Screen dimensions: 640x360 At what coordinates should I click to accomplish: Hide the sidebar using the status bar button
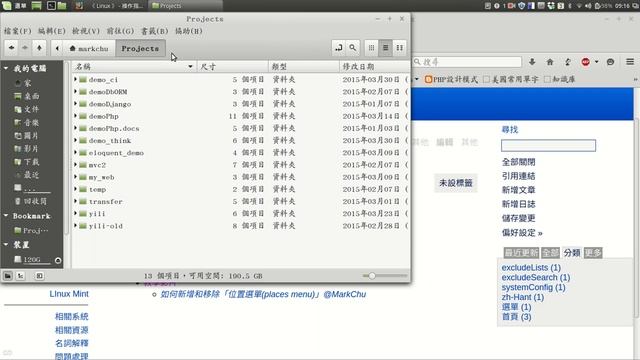point(39,276)
